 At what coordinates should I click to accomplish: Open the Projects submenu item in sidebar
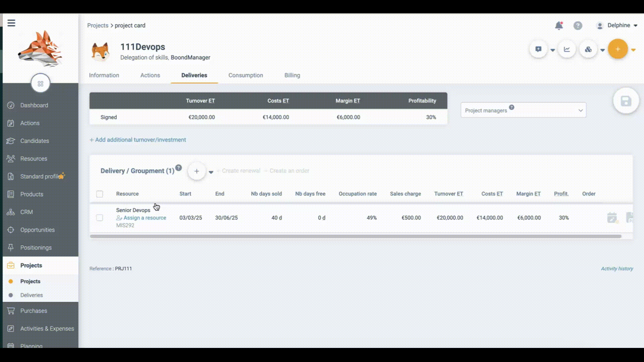[30, 281]
